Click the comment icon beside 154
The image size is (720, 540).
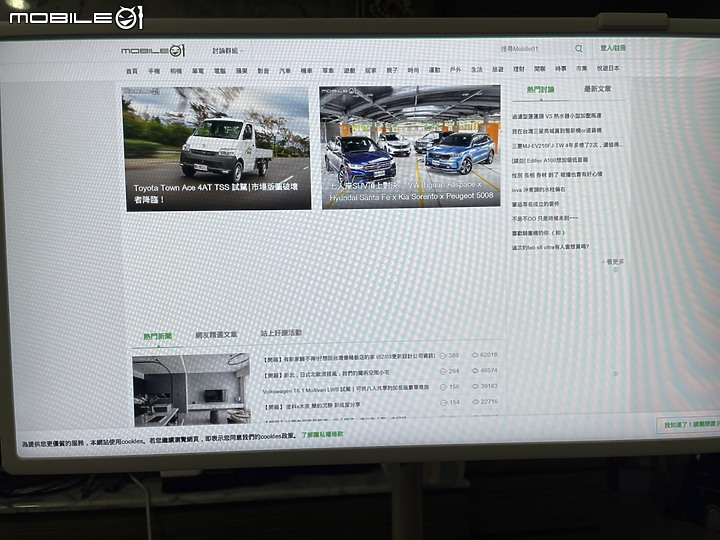click(x=443, y=403)
